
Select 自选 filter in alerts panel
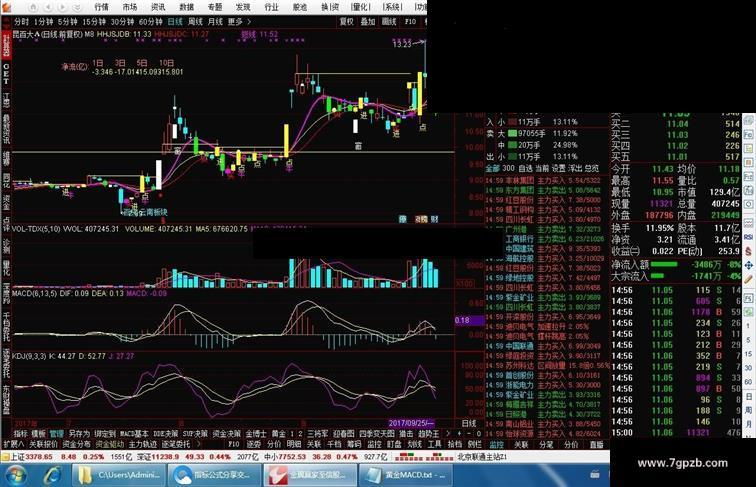coord(525,168)
